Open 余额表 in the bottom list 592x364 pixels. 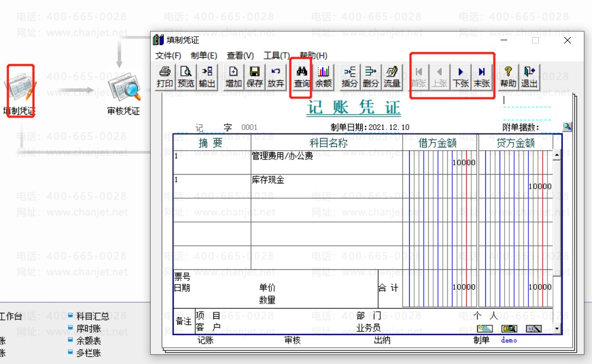88,341
